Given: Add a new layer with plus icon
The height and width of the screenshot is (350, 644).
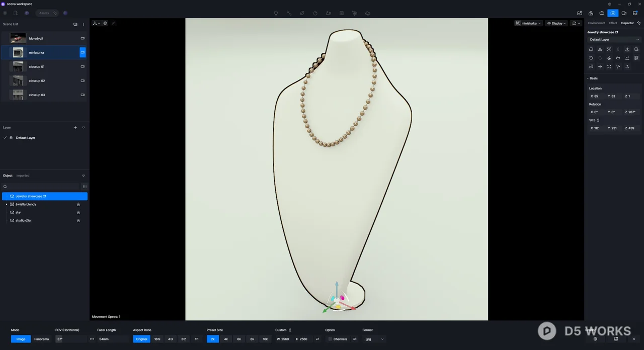Looking at the screenshot, I should tap(75, 128).
